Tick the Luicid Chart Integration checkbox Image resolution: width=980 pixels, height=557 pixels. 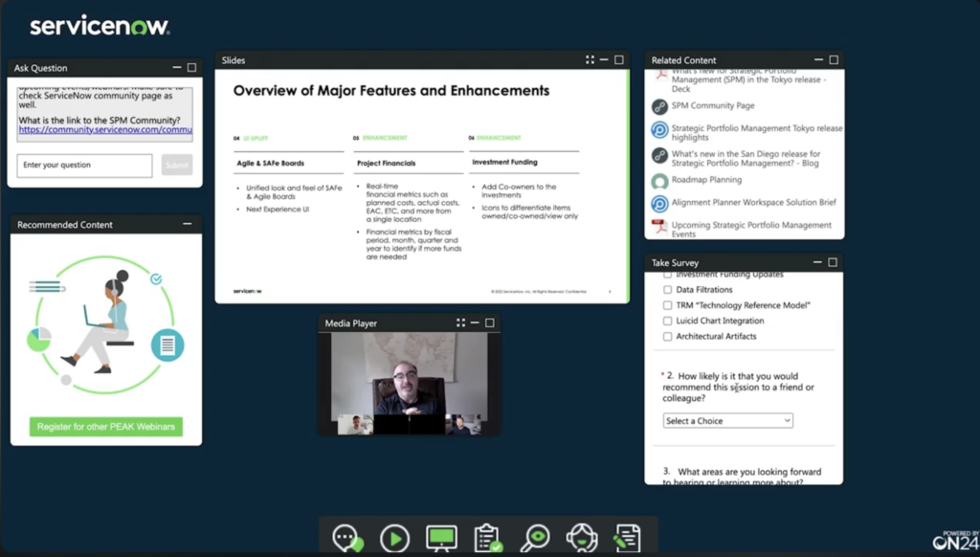(668, 322)
